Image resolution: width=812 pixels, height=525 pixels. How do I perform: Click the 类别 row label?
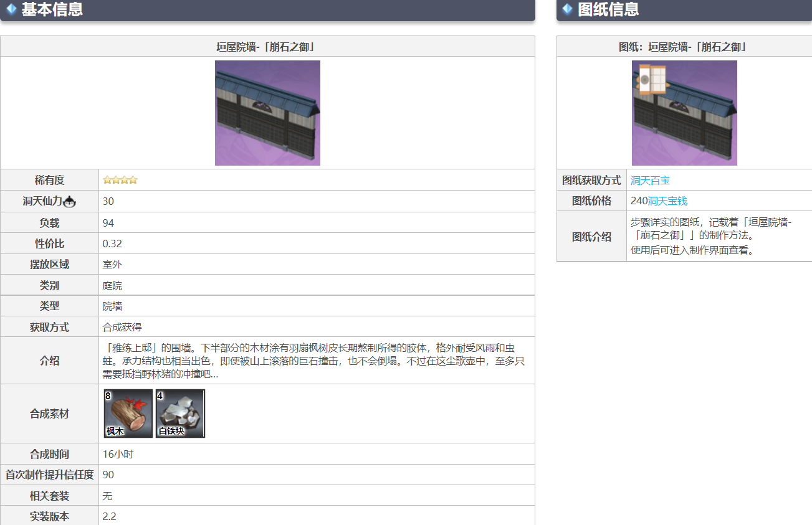[x=50, y=285]
